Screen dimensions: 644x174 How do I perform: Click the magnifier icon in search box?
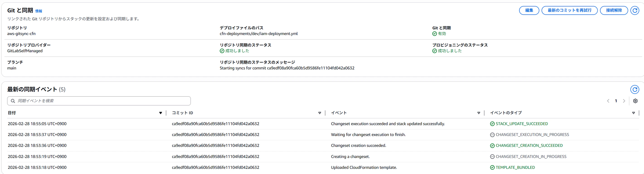(x=13, y=101)
